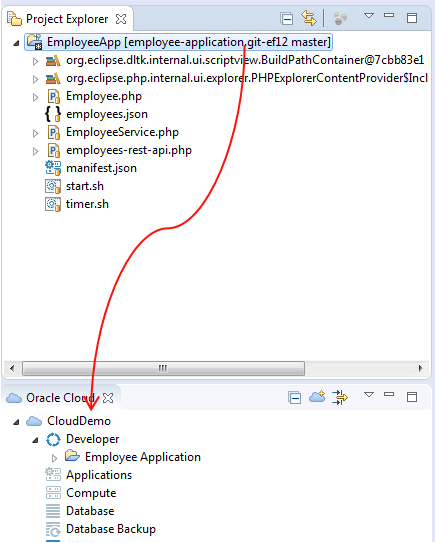
Task: Click the braces icon of employees.json
Action: (x=53, y=114)
